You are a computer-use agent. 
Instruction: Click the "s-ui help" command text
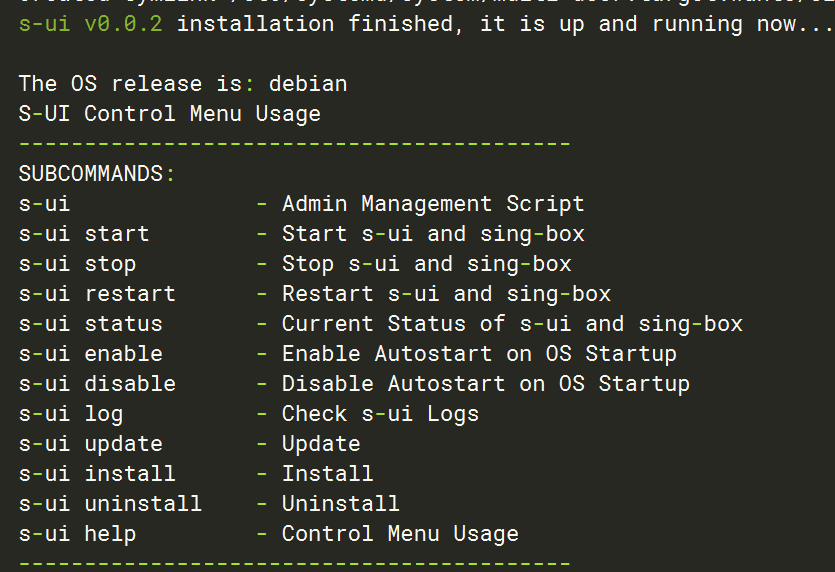pos(77,534)
